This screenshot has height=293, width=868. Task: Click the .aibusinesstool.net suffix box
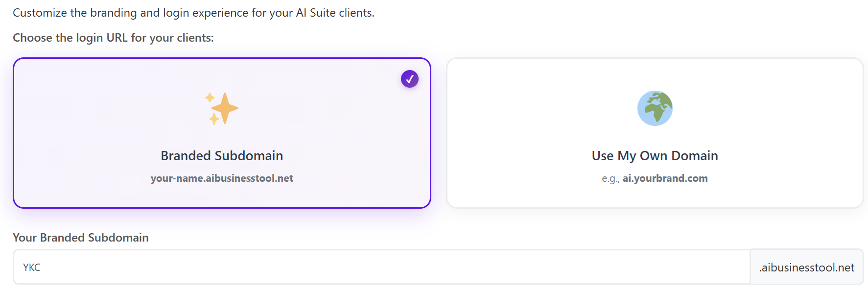pyautogui.click(x=806, y=268)
